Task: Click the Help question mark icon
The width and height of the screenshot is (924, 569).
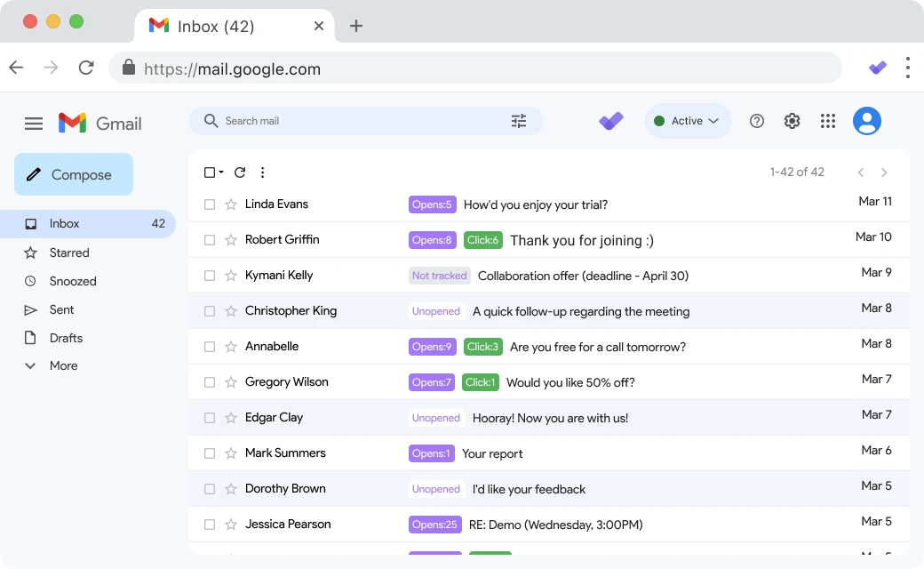Action: click(x=757, y=121)
